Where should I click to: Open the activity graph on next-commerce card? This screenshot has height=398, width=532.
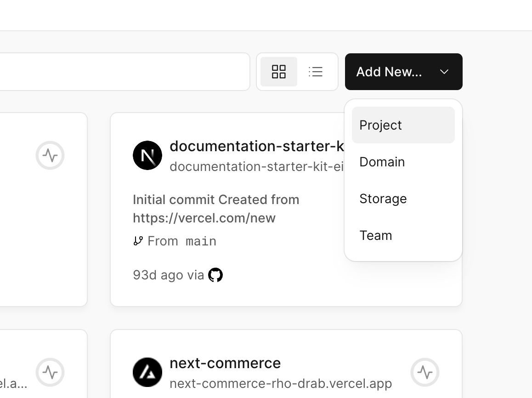[x=425, y=372]
